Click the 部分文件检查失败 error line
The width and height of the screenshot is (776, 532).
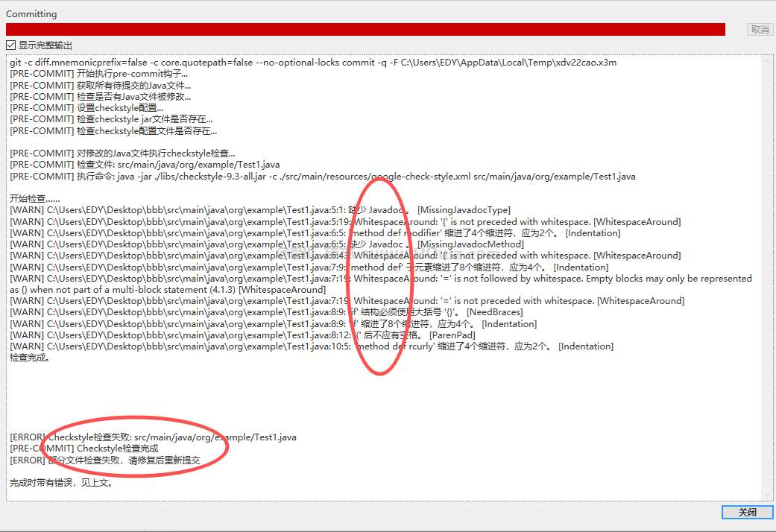pos(105,460)
